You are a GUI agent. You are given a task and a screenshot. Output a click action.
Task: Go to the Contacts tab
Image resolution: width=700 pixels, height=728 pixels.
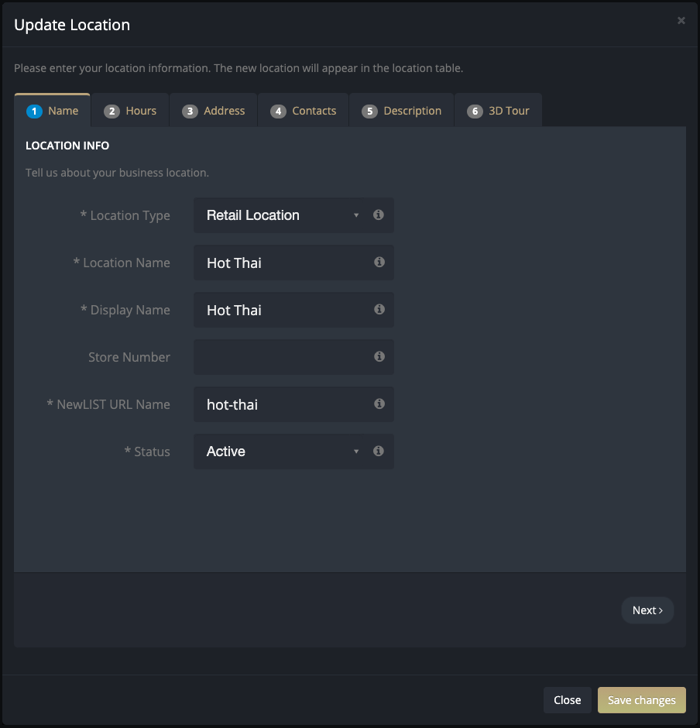pos(303,111)
